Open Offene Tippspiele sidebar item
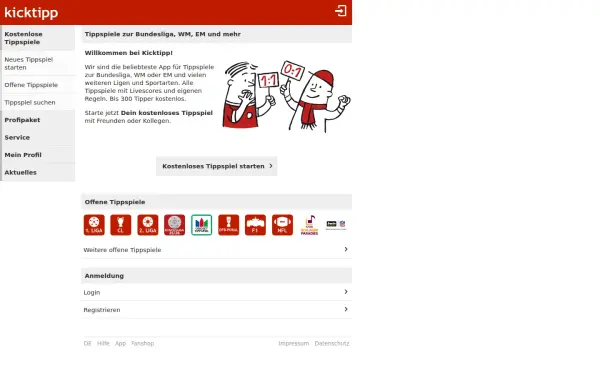600x375 pixels. coord(38,85)
